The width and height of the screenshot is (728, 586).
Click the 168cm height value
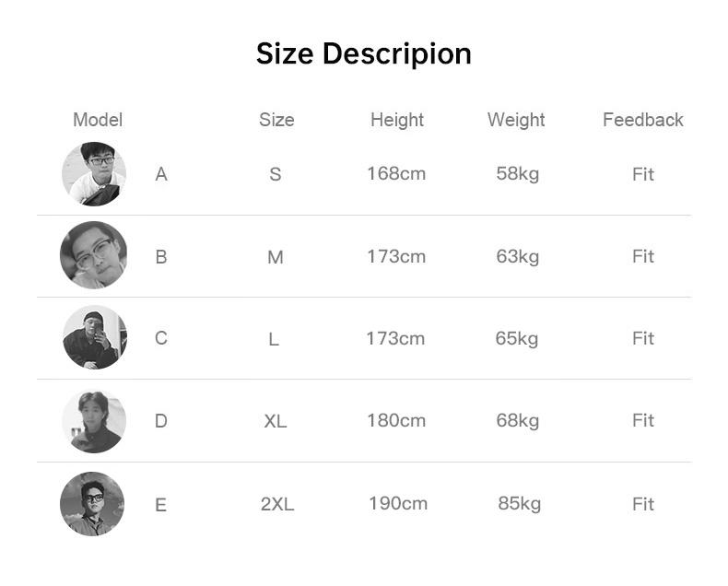click(396, 173)
